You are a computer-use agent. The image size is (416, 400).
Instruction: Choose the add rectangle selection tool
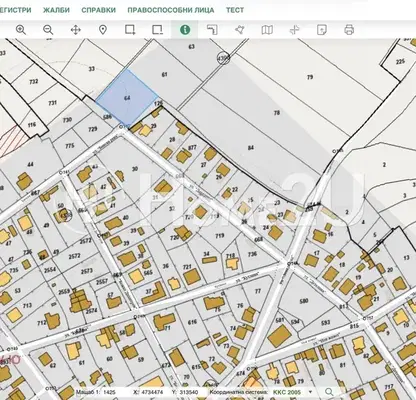130,30
